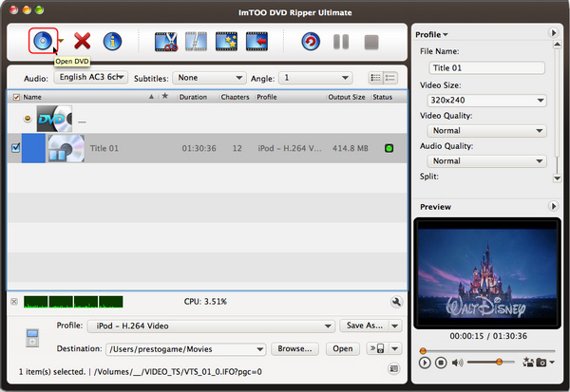Open the bottom Profile dropdown iPod H.264 Video
The width and height of the screenshot is (570, 392).
coord(211,326)
